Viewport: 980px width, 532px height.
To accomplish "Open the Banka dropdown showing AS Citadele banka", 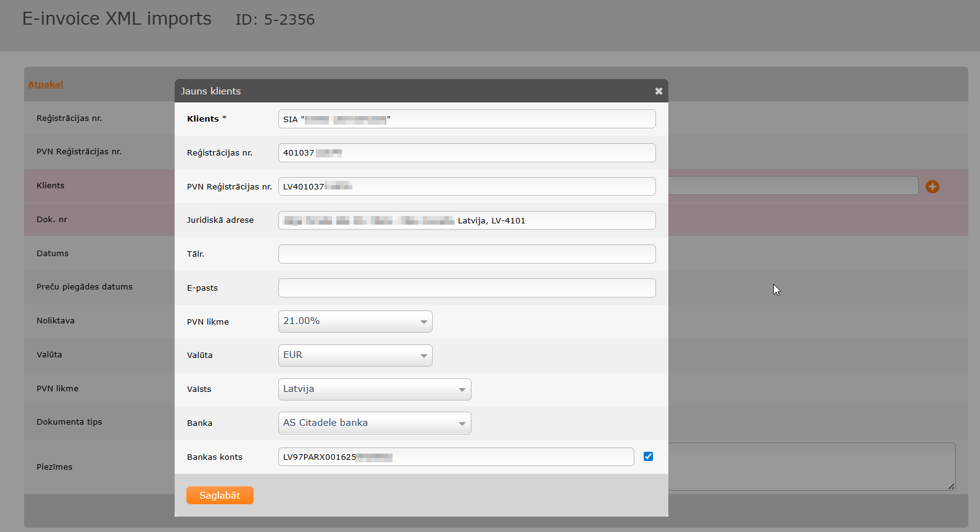I will coord(375,423).
